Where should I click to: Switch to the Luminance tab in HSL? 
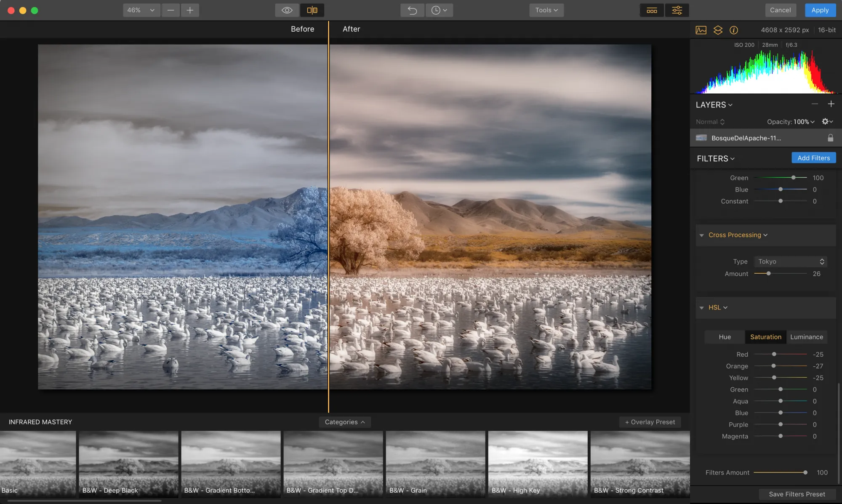coord(806,337)
